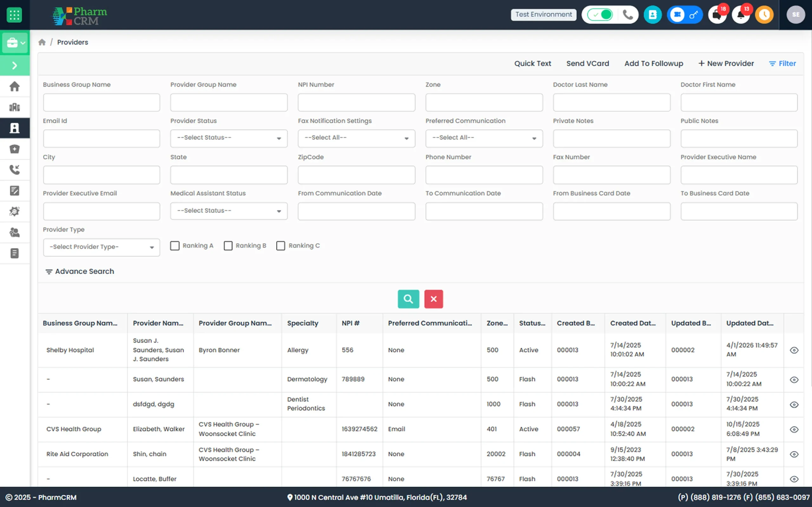This screenshot has height=507, width=812.
Task: Expand the sidebar with chevron arrow
Action: click(x=14, y=65)
